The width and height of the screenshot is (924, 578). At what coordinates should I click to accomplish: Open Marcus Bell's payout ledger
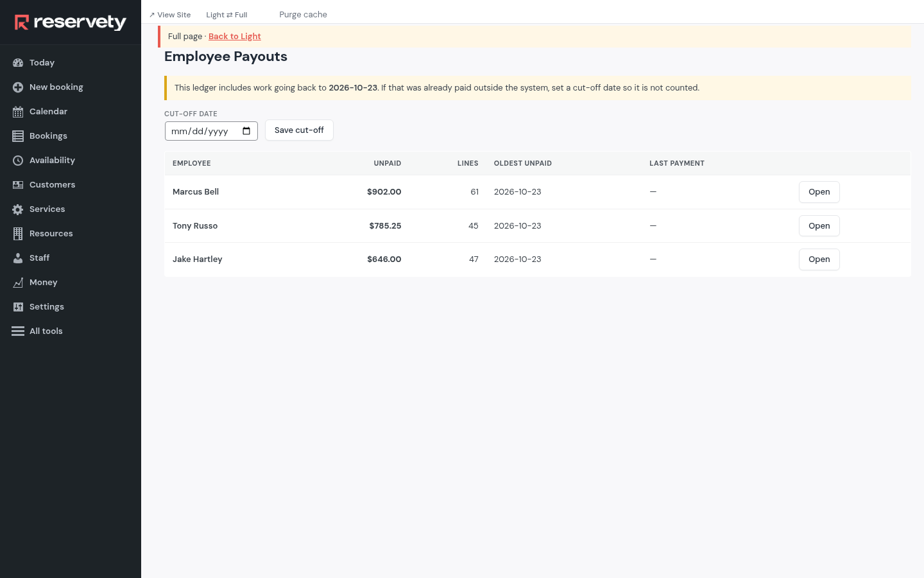click(x=819, y=192)
